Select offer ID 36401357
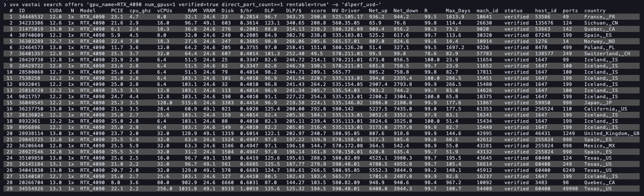This screenshot has height=196, width=644. tap(31, 53)
